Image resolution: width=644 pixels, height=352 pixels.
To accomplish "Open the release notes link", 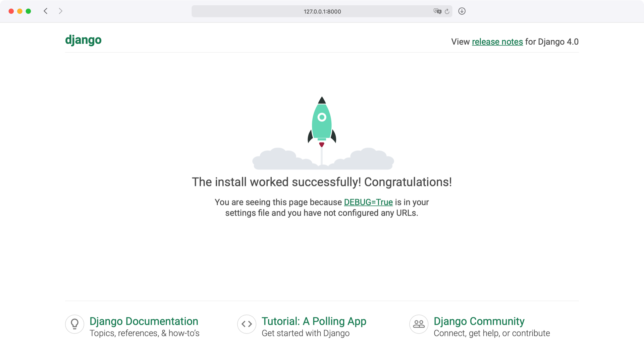I will click(x=497, y=42).
